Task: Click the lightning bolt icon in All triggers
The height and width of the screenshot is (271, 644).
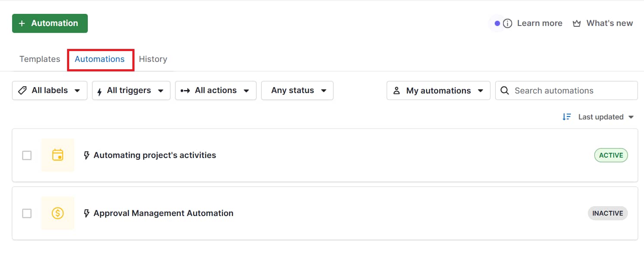Action: tap(99, 91)
